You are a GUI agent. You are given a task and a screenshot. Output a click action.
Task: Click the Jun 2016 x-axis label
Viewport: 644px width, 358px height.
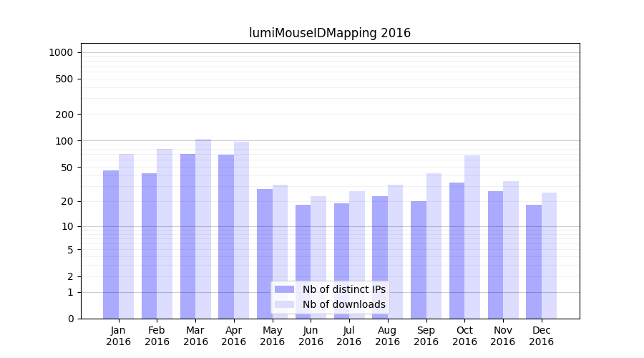pos(311,336)
